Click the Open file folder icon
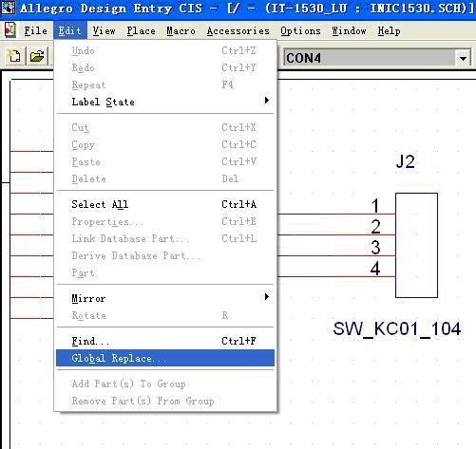476x449 pixels. click(37, 56)
